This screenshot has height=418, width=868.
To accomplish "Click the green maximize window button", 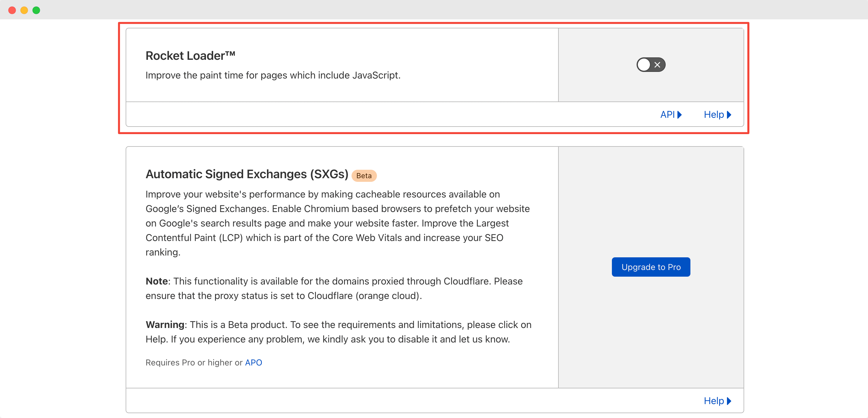I will 36,10.
